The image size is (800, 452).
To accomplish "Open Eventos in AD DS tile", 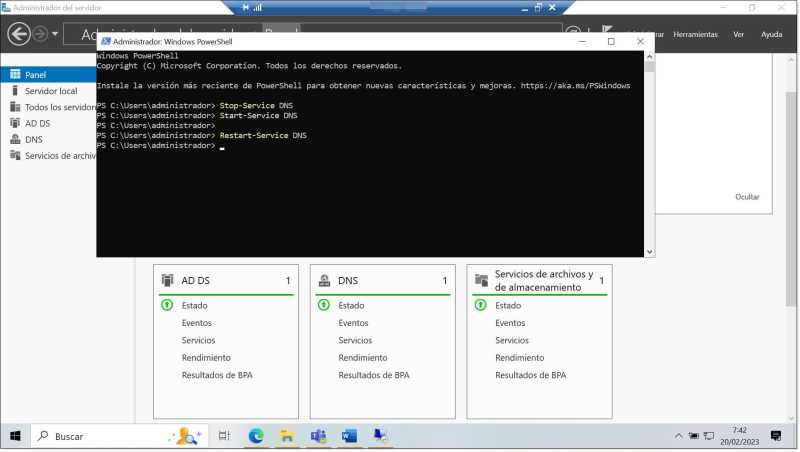I will point(196,323).
